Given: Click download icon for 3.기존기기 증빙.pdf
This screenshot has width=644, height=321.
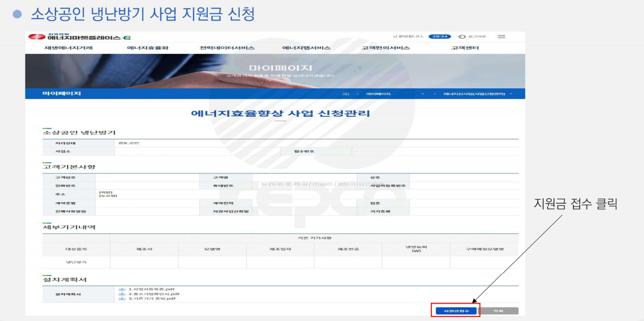Looking at the screenshot, I should tap(122, 298).
